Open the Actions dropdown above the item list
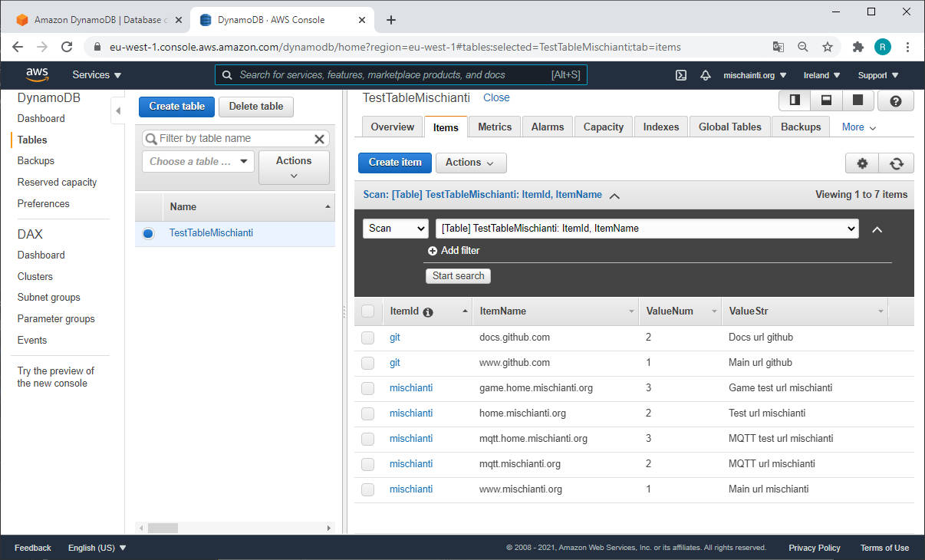 coord(470,163)
